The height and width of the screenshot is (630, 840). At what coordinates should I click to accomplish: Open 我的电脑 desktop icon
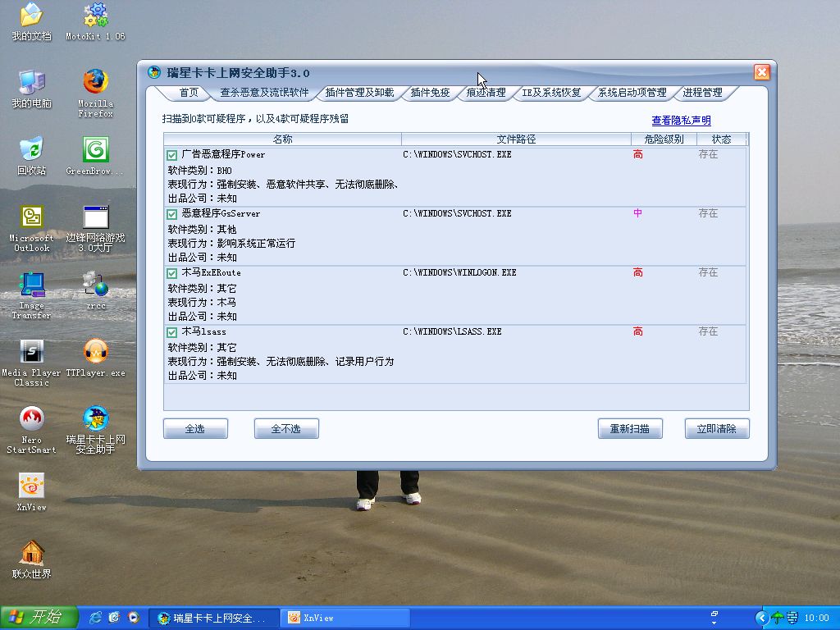point(32,89)
